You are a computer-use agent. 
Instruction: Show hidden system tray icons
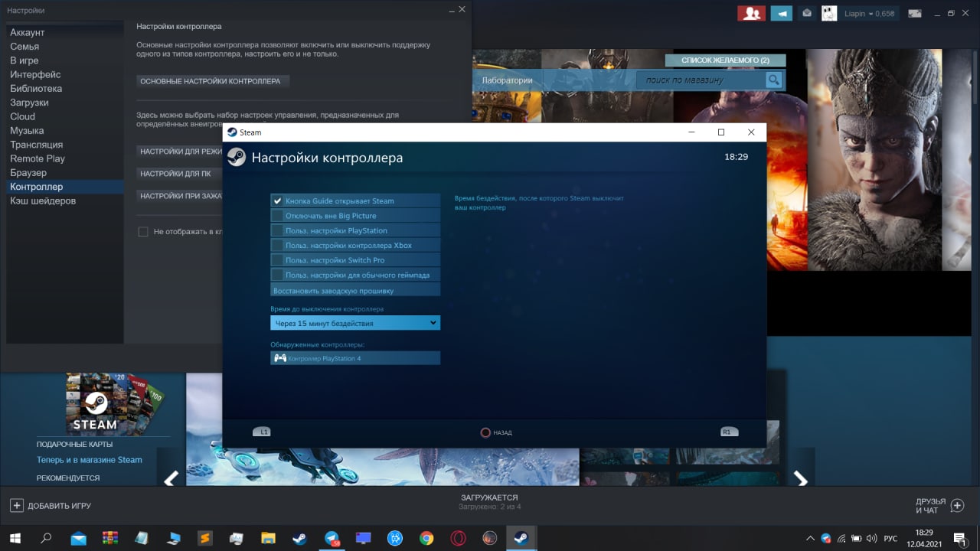click(810, 538)
